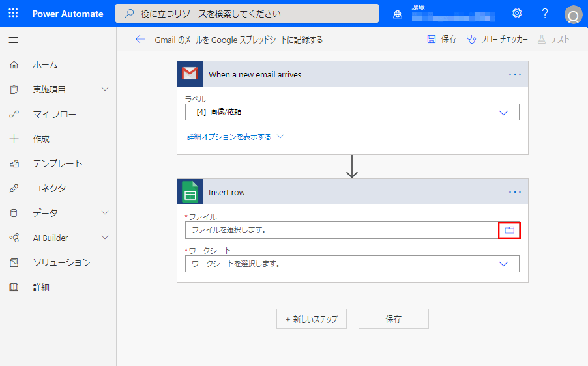Image resolution: width=588 pixels, height=366 pixels.
Task: Open フロー チェッカー
Action: 497,39
